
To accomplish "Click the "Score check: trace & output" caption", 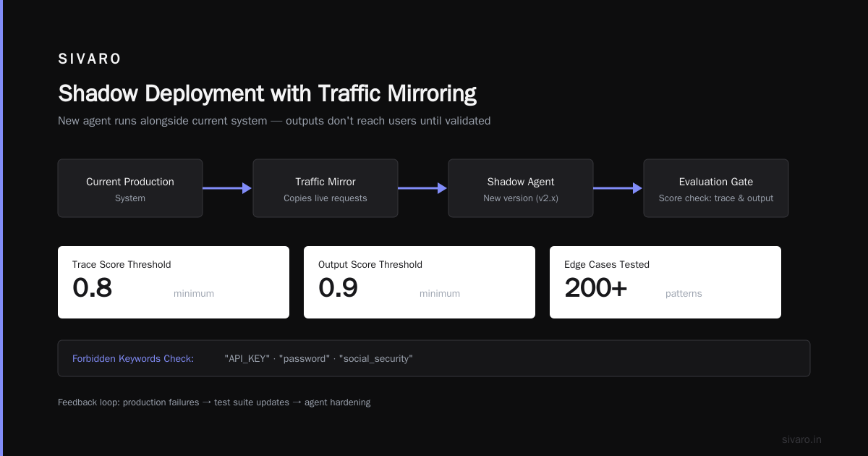I will (716, 198).
